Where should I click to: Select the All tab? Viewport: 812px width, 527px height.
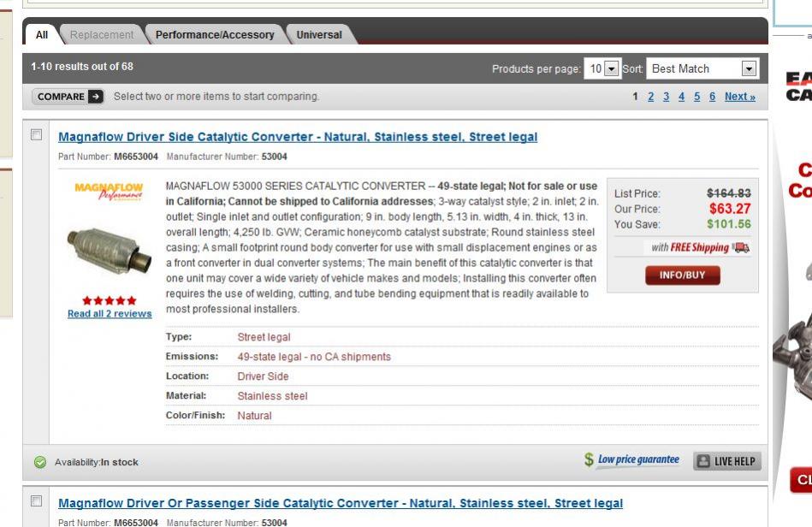41,35
